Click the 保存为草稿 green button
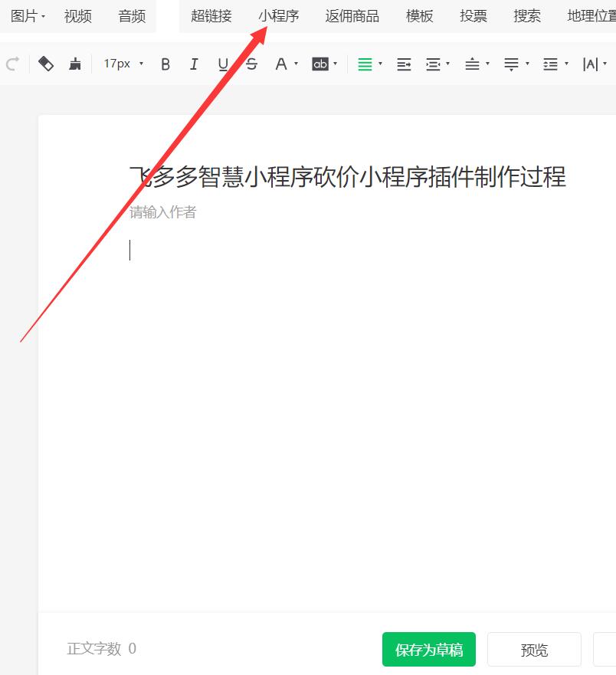Viewport: 616px width, 675px height. (428, 650)
